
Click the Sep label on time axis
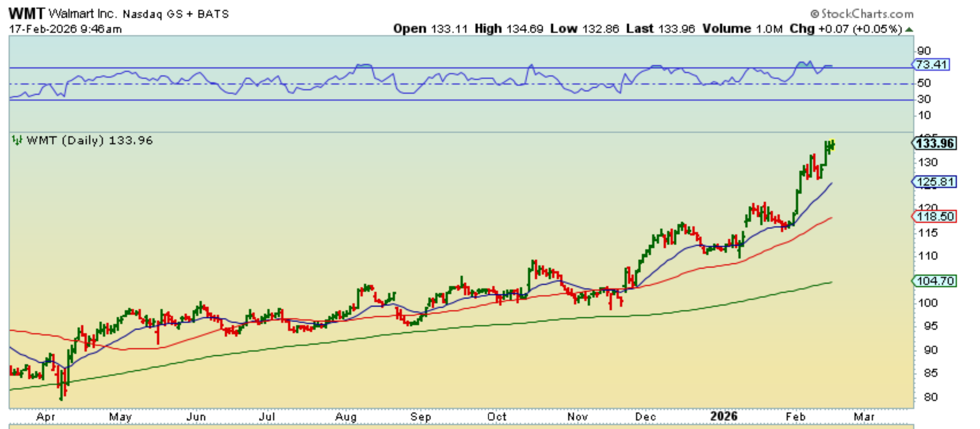[x=421, y=417]
